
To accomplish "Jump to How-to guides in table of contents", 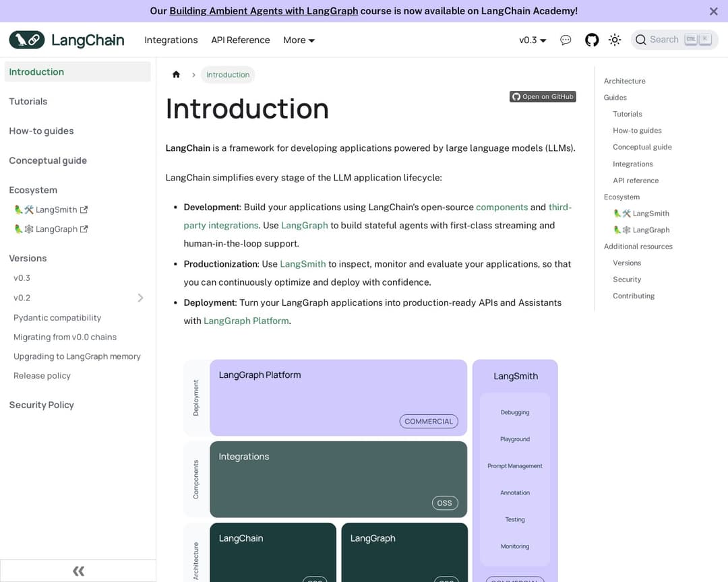I will (637, 131).
